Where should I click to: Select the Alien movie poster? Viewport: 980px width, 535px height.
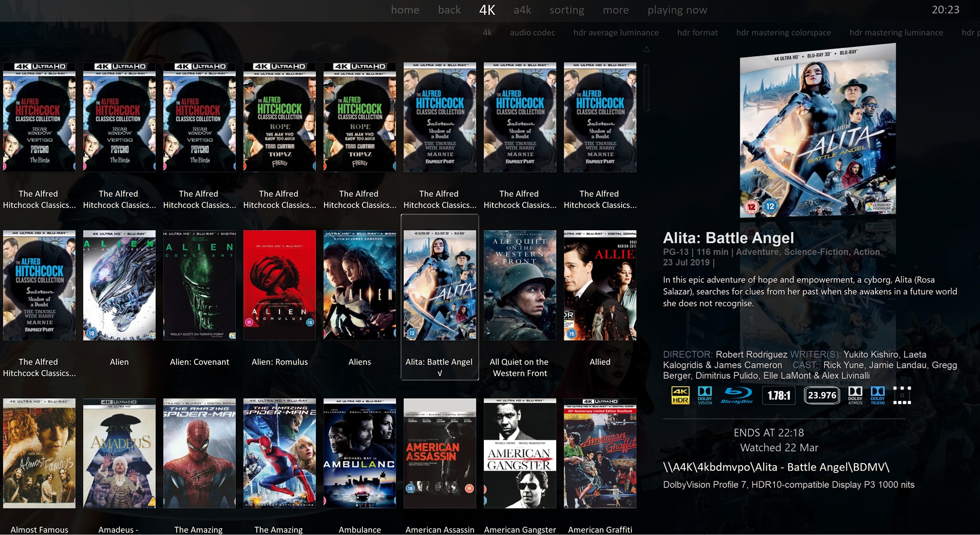[x=119, y=285]
